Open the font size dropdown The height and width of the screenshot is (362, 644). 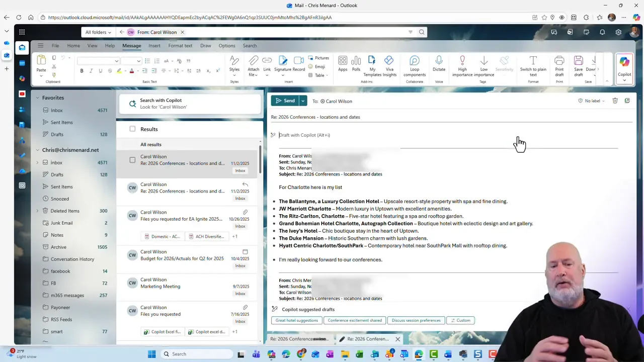[x=132, y=61]
